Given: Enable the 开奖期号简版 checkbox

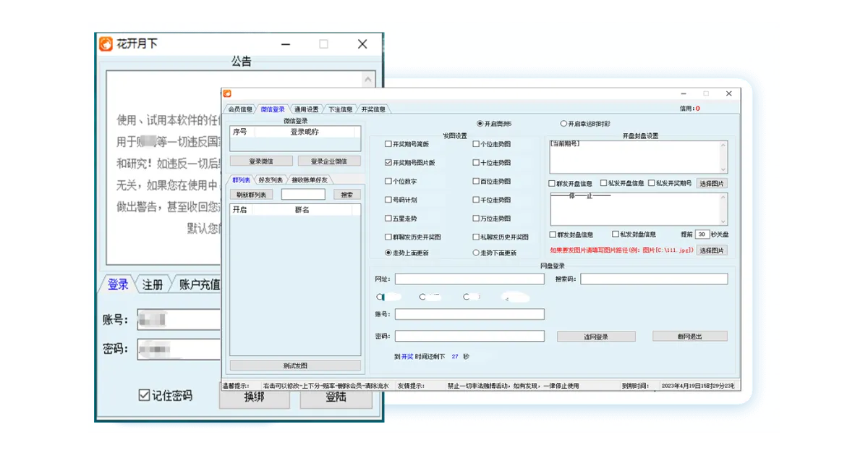Looking at the screenshot, I should click(x=388, y=144).
